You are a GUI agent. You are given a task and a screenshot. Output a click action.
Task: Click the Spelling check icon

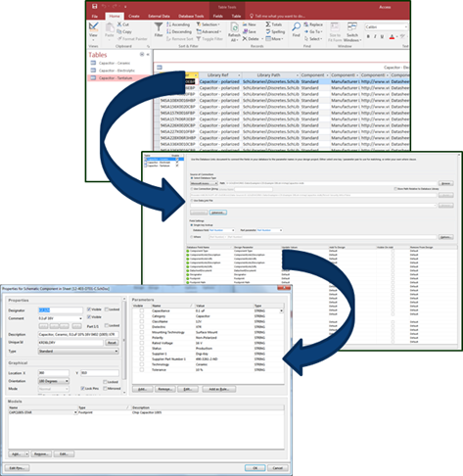(268, 31)
